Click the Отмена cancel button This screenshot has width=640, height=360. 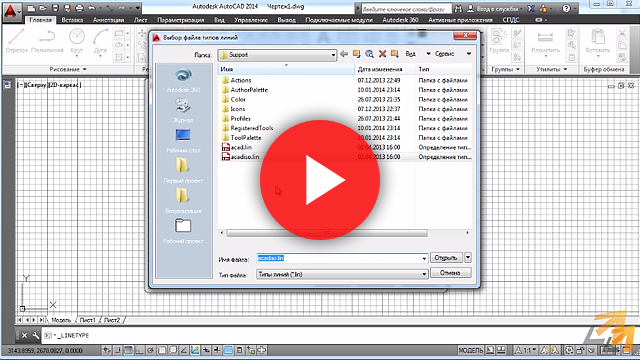pos(450,273)
